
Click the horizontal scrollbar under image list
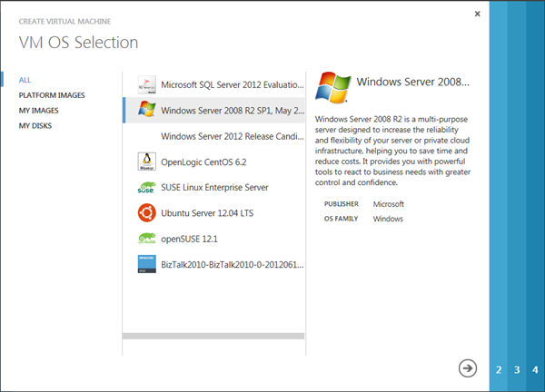213,336
